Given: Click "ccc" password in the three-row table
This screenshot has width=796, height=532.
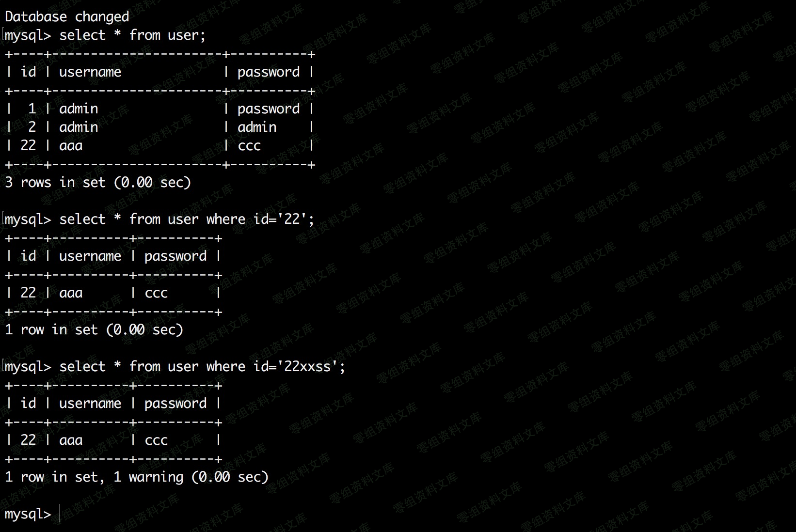Looking at the screenshot, I should 249,145.
